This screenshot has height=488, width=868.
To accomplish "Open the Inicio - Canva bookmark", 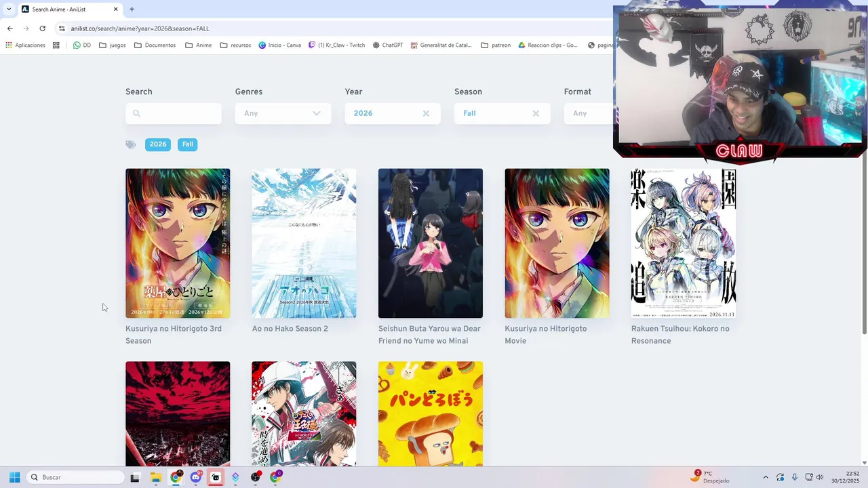I will click(279, 45).
